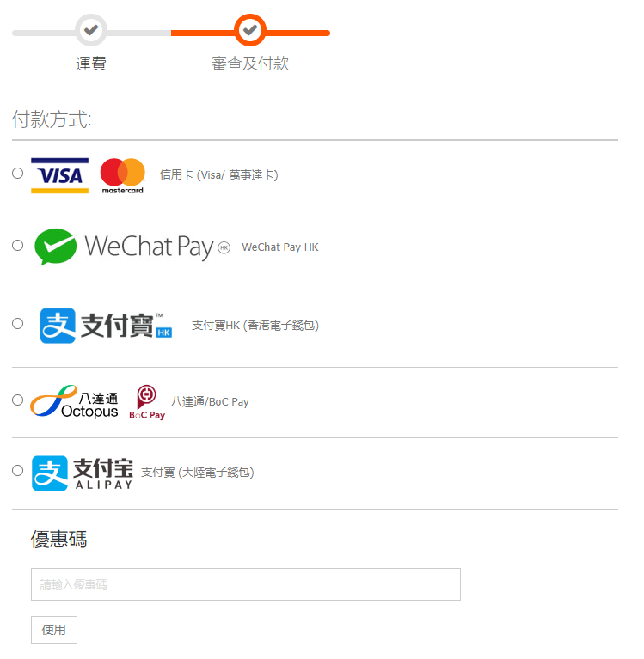Click the BoC Pay logo

pos(147,402)
